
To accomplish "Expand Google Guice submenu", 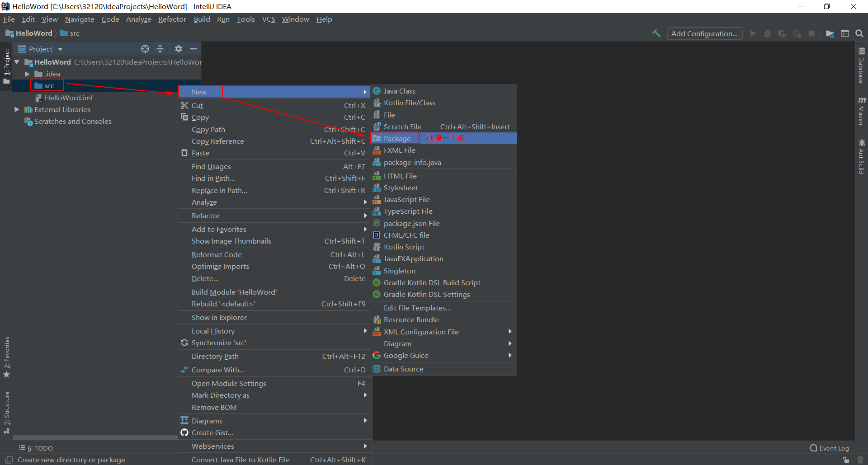I will pos(443,355).
